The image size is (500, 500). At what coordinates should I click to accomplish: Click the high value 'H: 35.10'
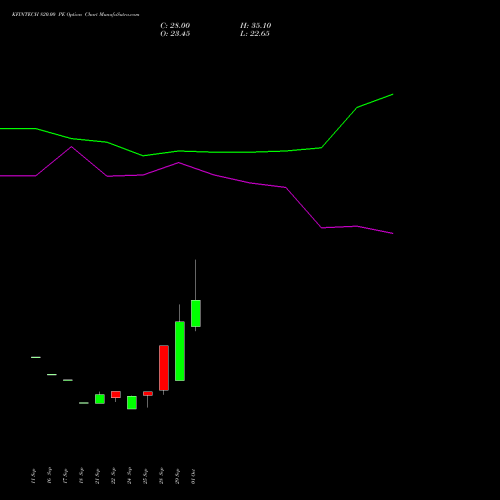pyautogui.click(x=255, y=26)
